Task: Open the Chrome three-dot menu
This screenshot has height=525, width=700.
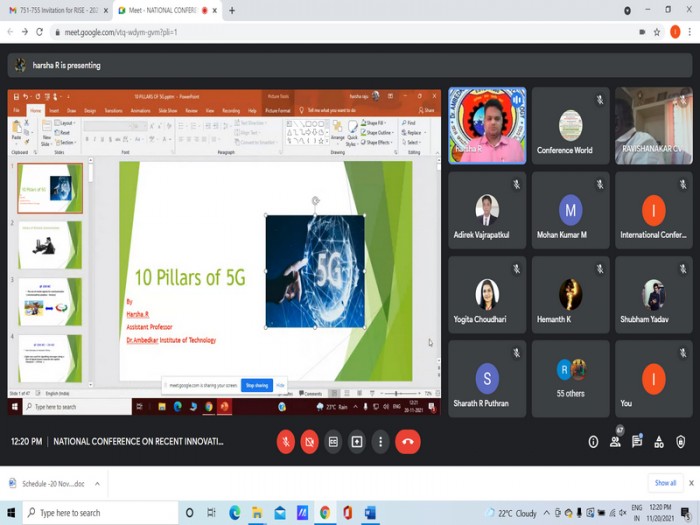Action: point(690,32)
